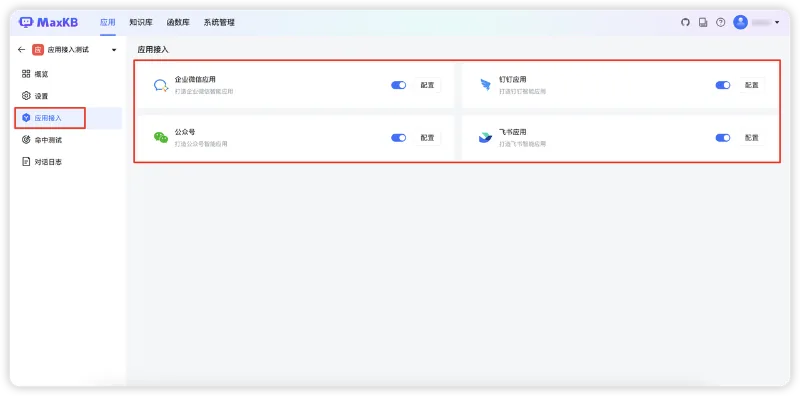Open 对话日志 in the sidebar

(68, 162)
